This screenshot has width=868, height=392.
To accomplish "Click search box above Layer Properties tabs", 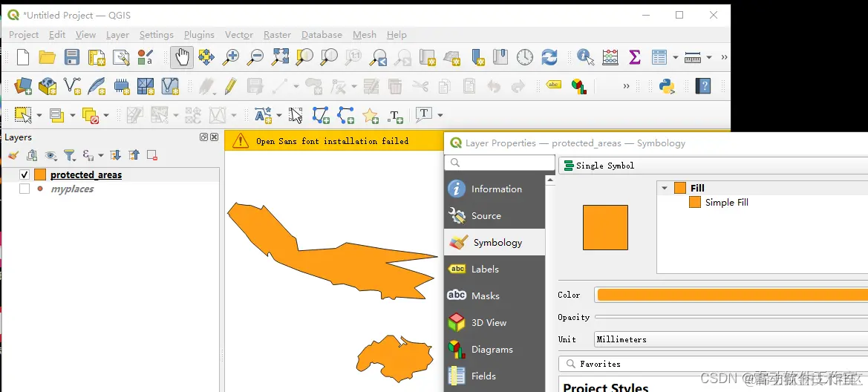I will point(500,163).
